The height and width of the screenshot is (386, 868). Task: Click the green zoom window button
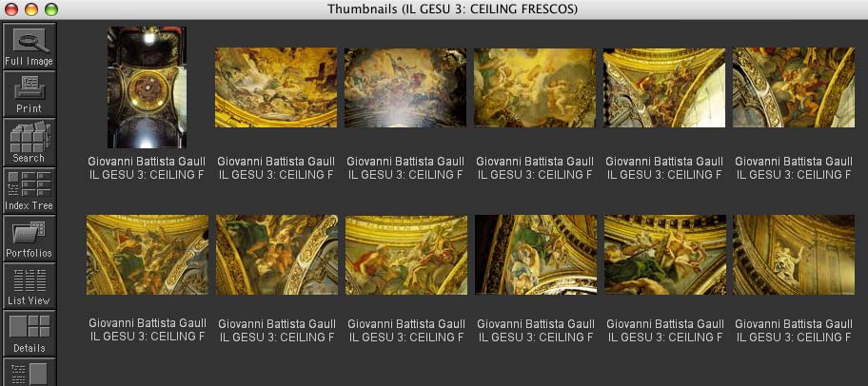point(51,10)
